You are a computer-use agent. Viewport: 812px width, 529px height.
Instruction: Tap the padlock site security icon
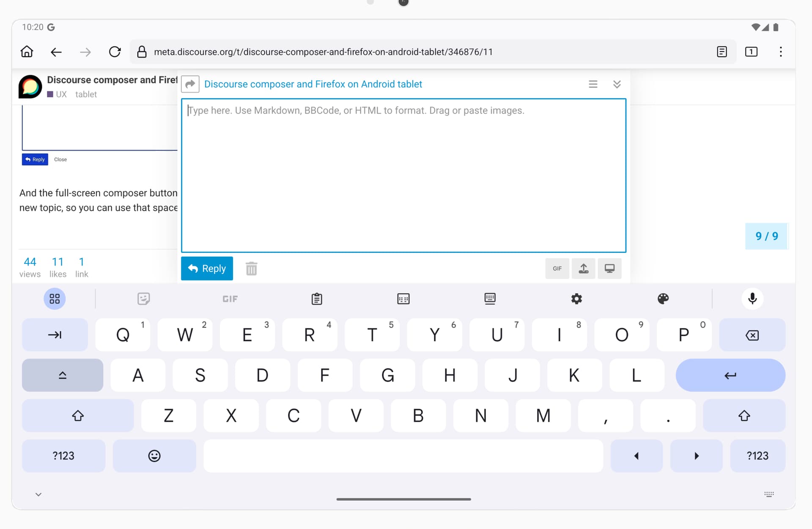(x=142, y=52)
